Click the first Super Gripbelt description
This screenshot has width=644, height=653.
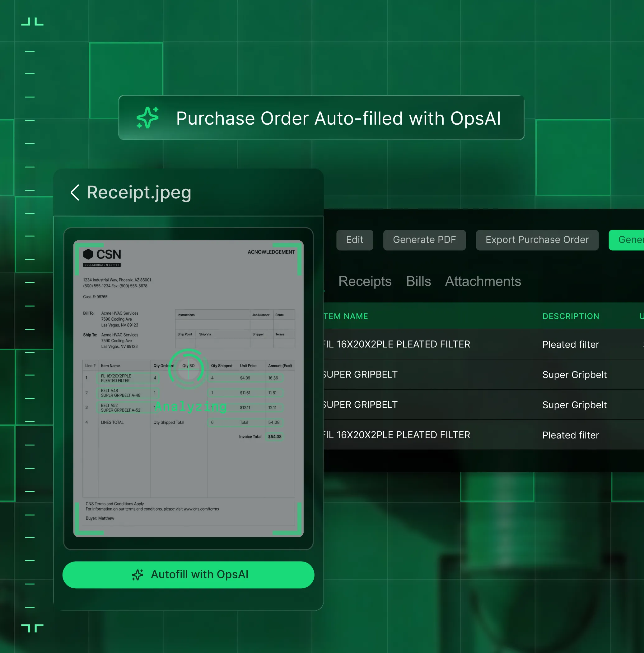[x=574, y=374]
